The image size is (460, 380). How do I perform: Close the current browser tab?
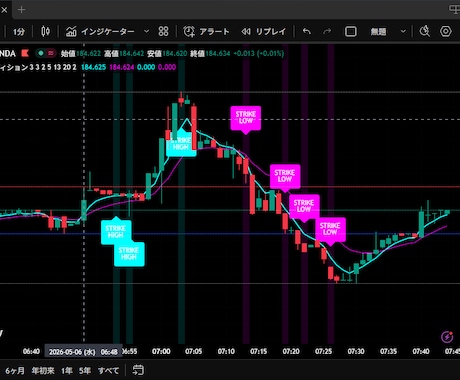(x=4, y=10)
